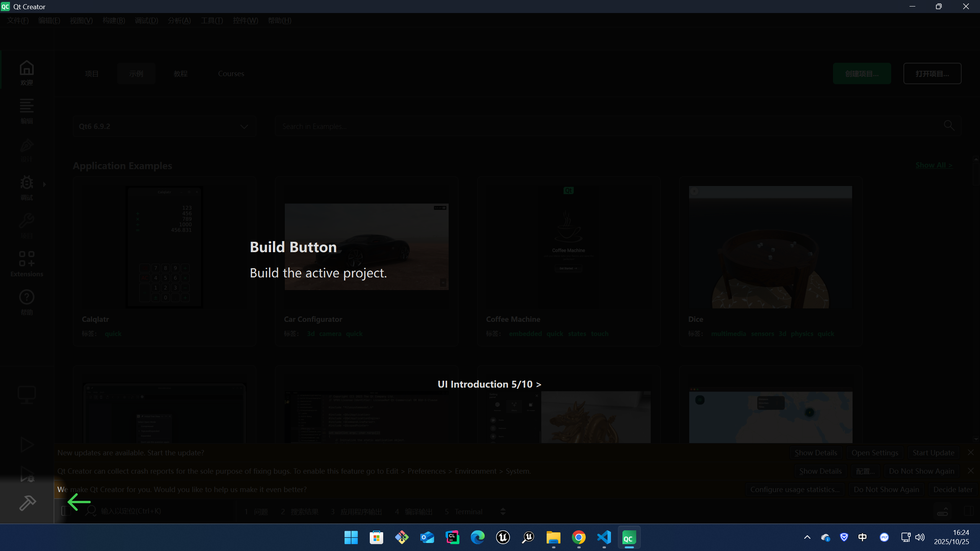Open the Car Configurator example thumbnail
Screen dimensions: 980x551
point(366,247)
